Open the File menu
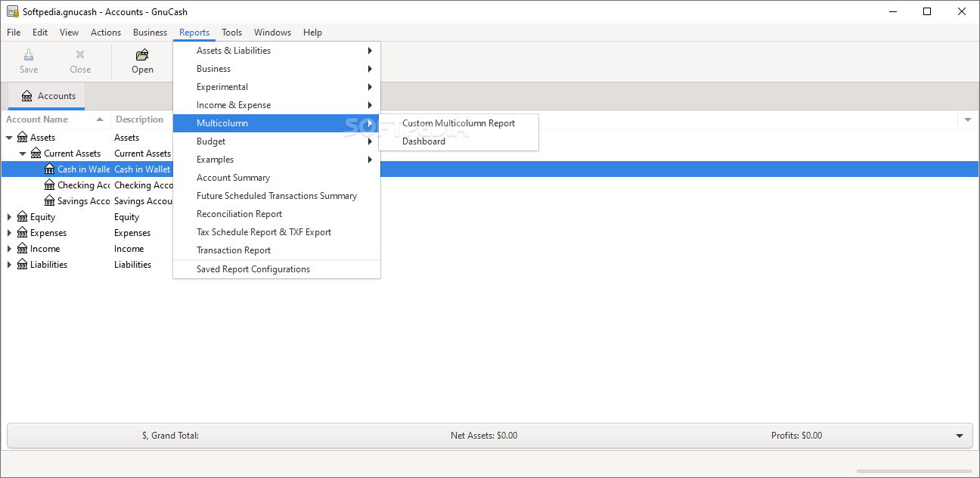 point(14,33)
